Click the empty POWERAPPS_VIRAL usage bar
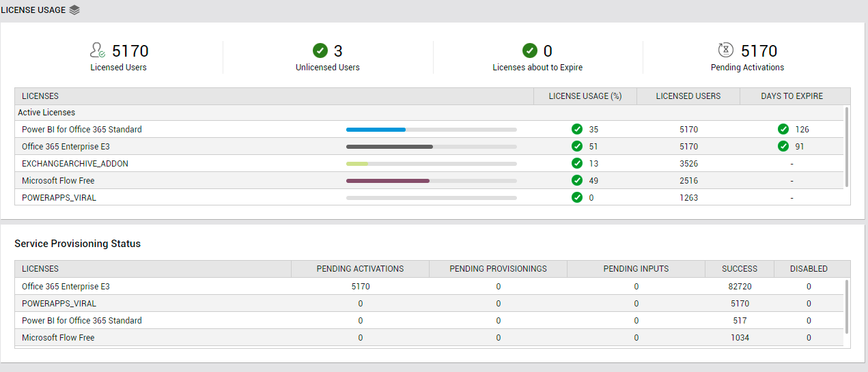868x372 pixels. 432,198
